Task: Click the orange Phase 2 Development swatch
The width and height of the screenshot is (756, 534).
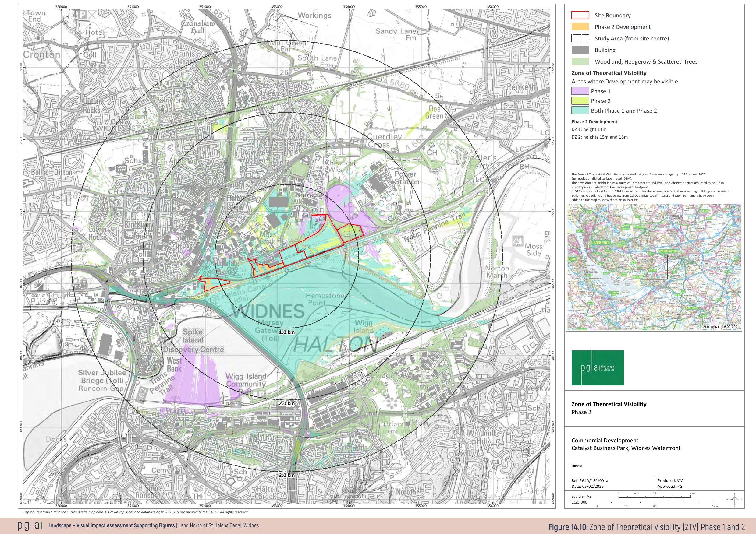Action: tap(580, 27)
